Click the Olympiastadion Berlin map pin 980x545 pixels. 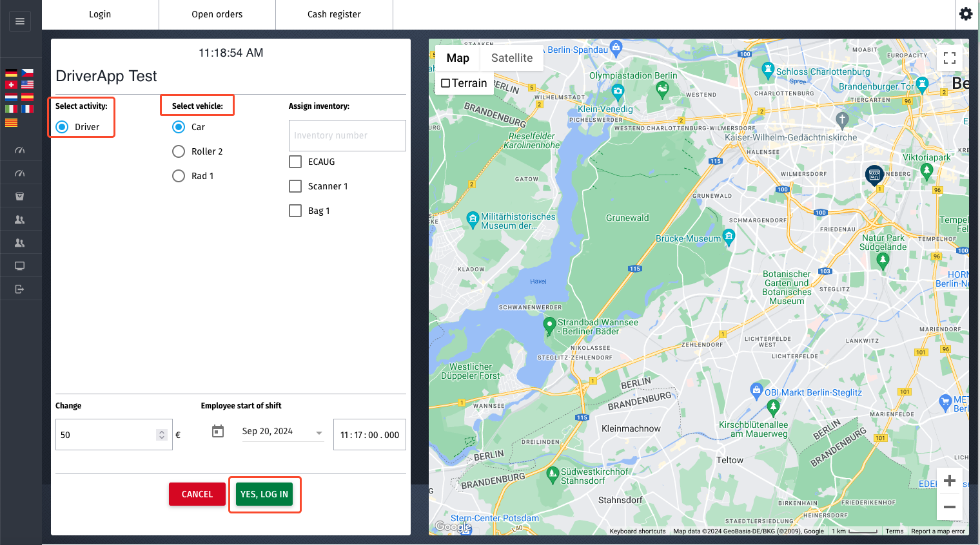point(662,90)
